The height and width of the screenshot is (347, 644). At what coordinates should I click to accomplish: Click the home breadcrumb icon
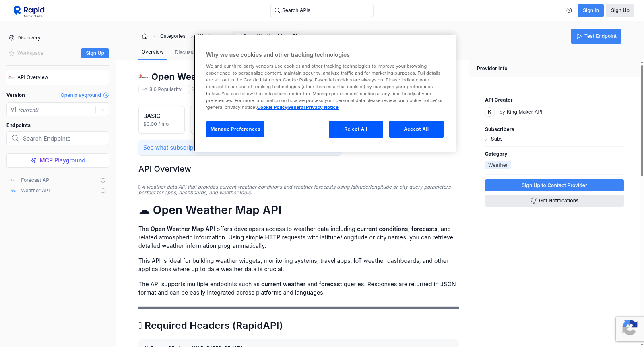[145, 36]
